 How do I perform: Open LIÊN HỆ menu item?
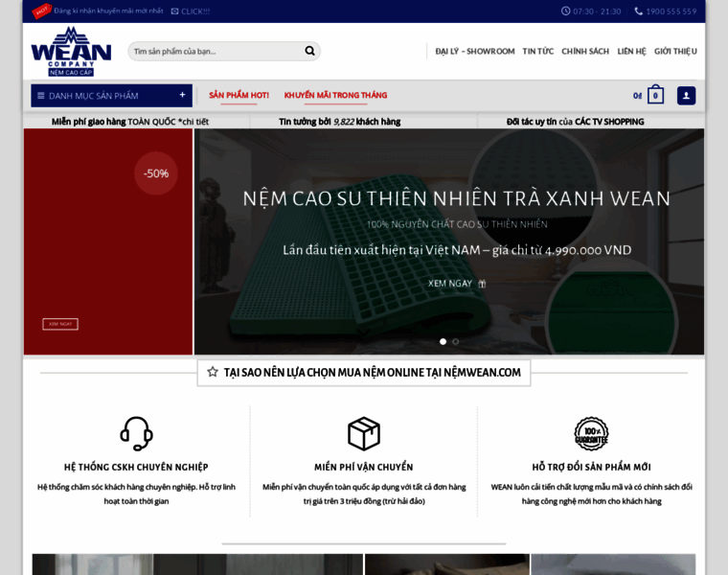coord(631,51)
